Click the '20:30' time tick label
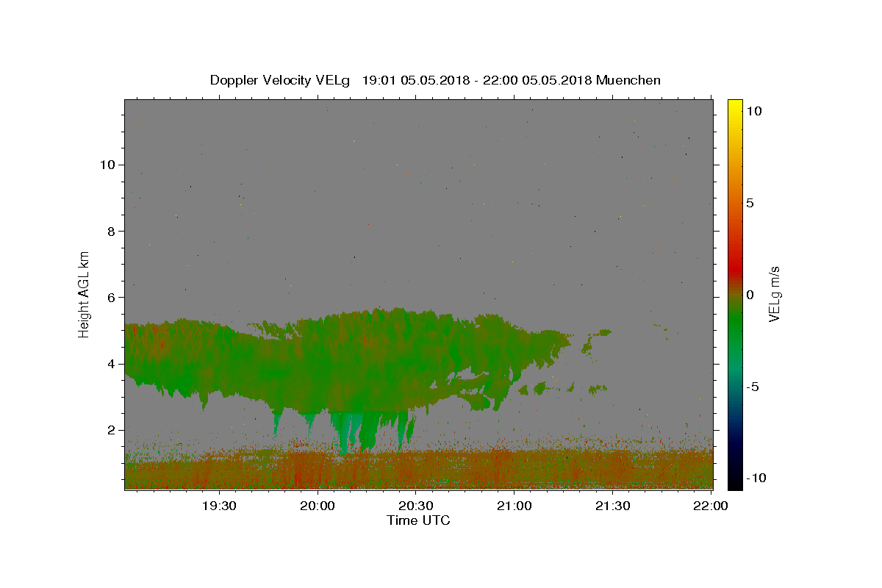 point(416,506)
